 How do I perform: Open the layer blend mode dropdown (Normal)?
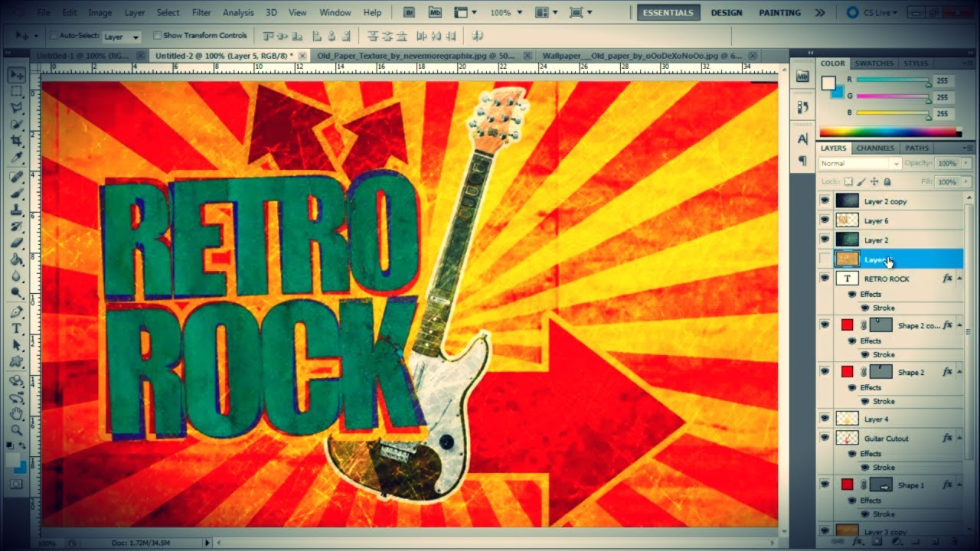(x=860, y=164)
